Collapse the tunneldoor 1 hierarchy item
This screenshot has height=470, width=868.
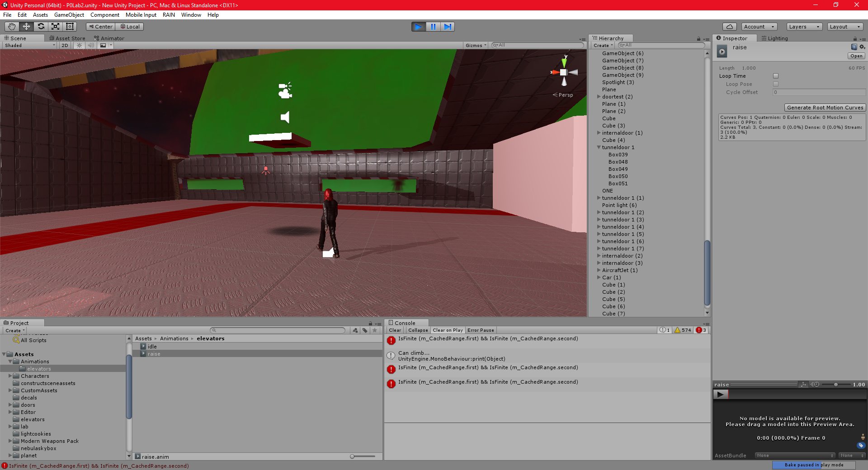tap(599, 147)
